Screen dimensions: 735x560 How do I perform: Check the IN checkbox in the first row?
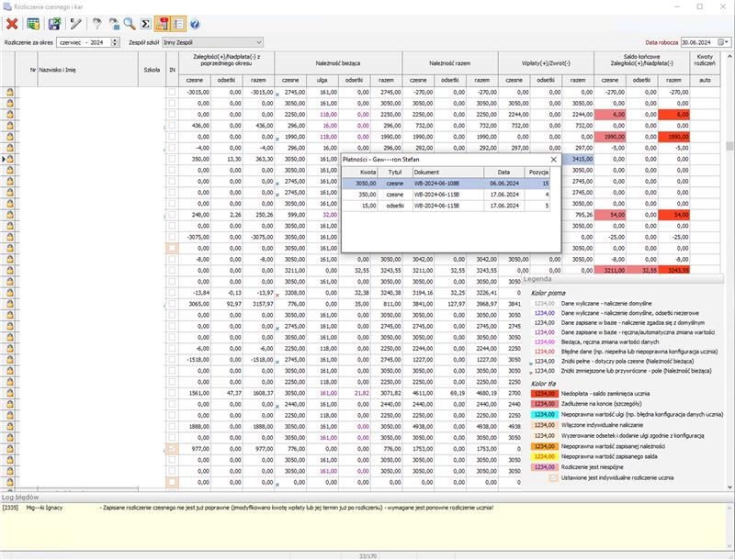pos(172,93)
